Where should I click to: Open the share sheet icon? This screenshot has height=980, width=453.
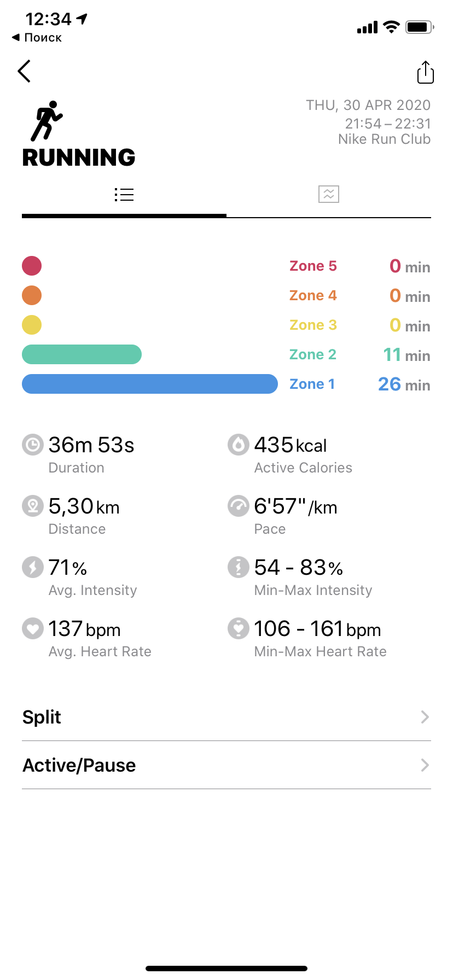(x=425, y=72)
